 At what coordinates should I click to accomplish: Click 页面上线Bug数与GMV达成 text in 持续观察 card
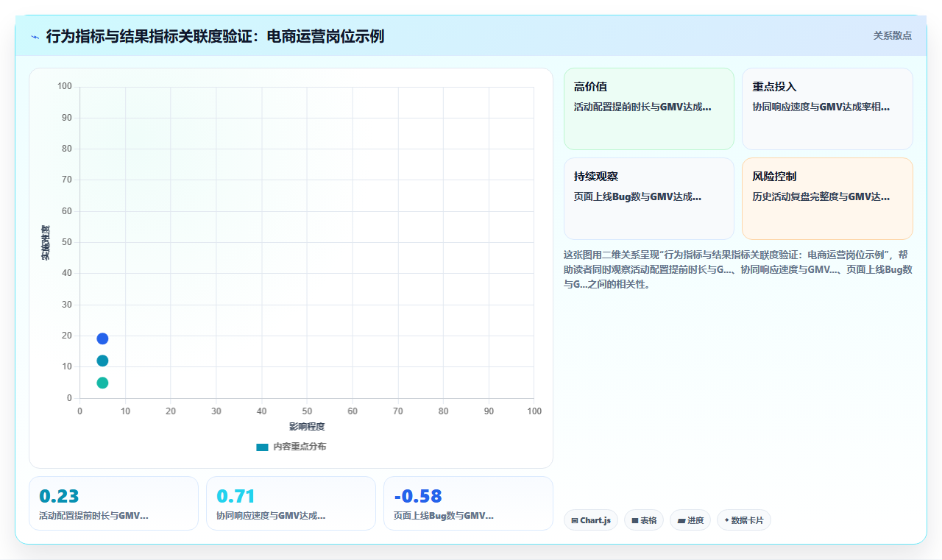tap(637, 196)
